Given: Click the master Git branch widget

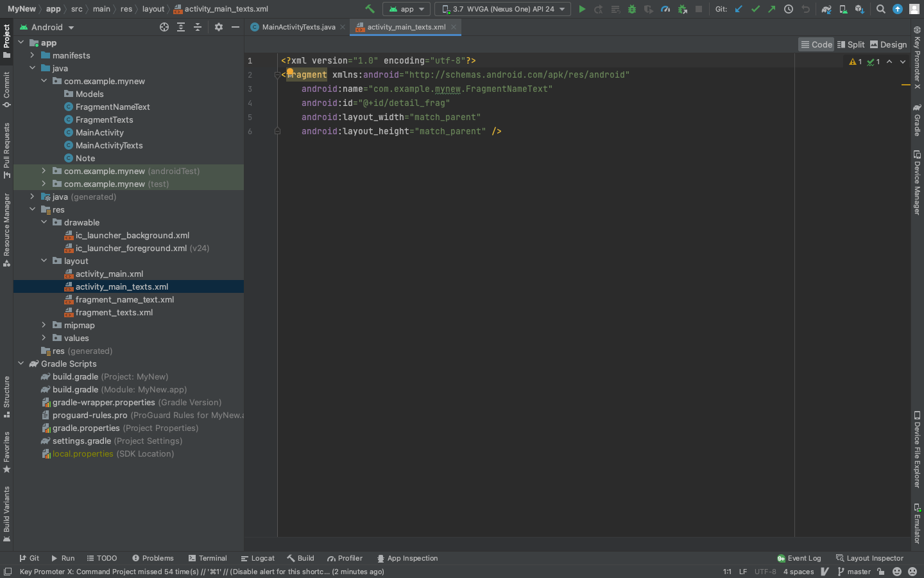Looking at the screenshot, I should 854,572.
